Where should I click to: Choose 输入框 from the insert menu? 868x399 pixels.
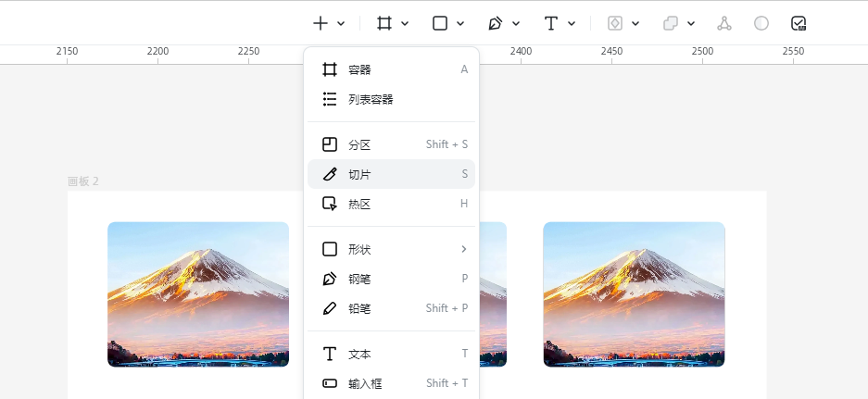[391, 383]
